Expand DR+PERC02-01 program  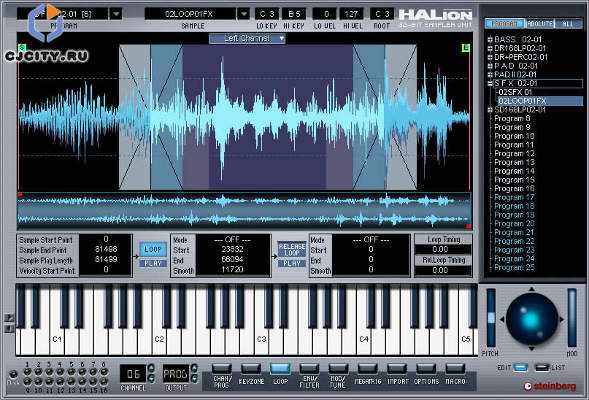(490, 57)
